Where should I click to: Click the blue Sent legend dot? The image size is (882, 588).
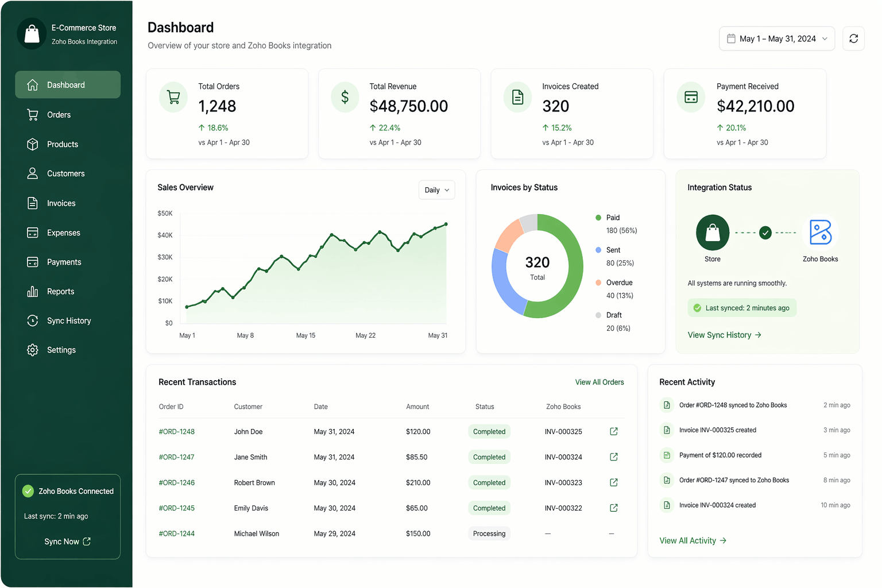pos(598,250)
